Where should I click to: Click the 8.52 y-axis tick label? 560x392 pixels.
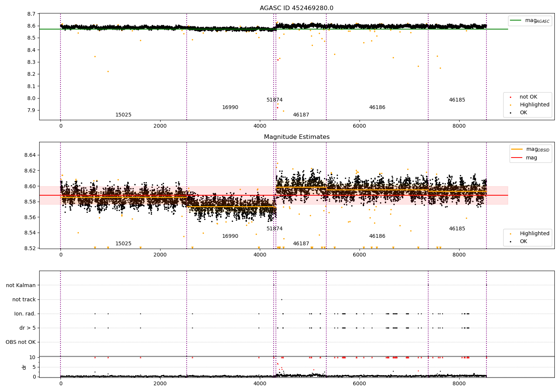pos(30,248)
